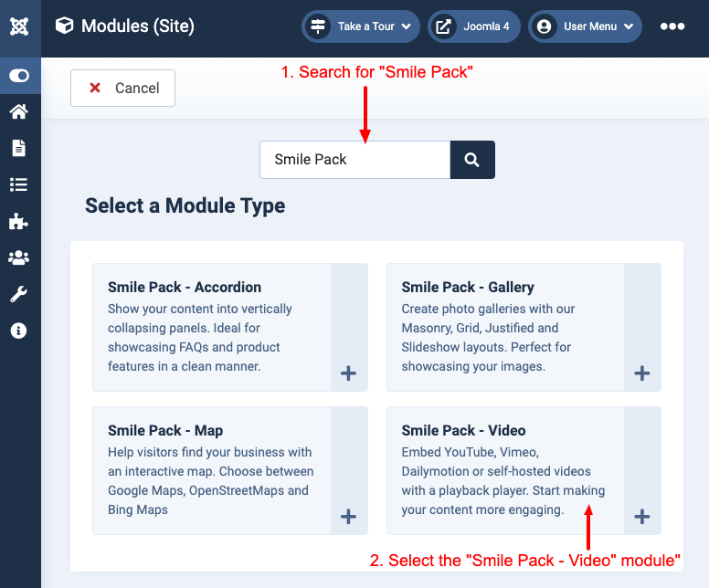The width and height of the screenshot is (709, 588).
Task: Expand the Take a Tour dropdown
Action: tap(361, 26)
